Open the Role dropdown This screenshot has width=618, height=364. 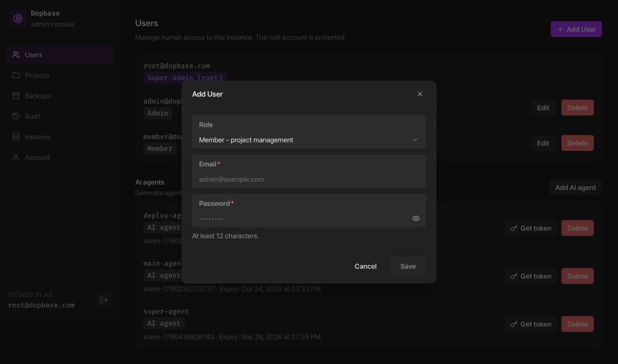(309, 132)
